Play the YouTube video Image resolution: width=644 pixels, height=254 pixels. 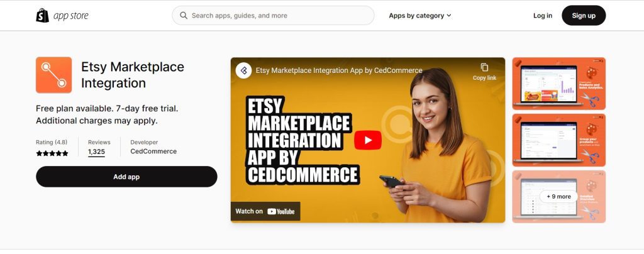tap(367, 140)
